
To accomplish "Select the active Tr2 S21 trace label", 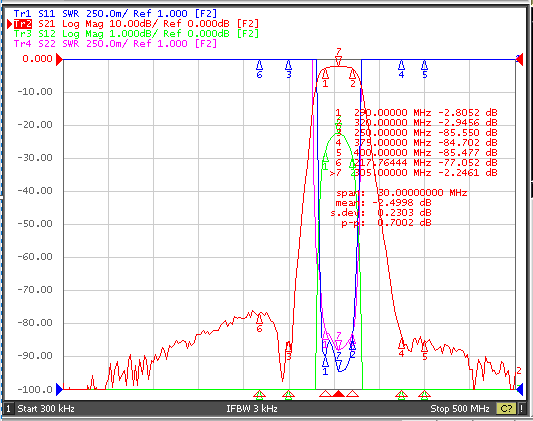I will [x=136, y=24].
